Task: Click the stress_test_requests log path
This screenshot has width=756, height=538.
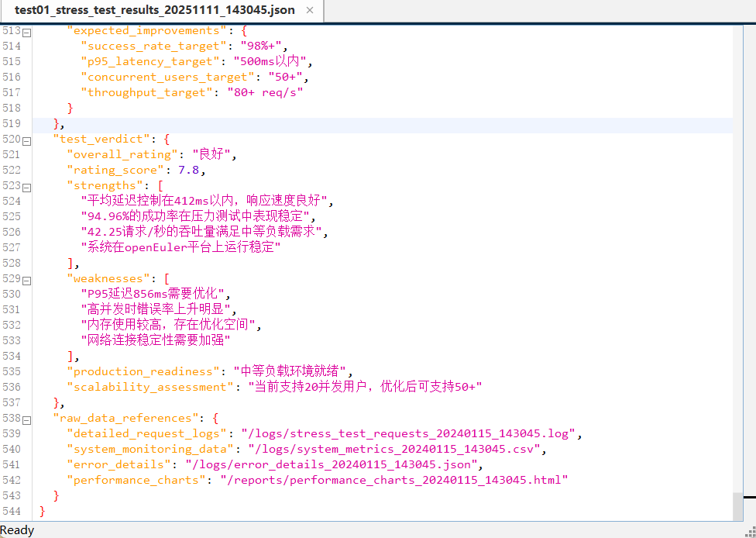Action: 408,434
